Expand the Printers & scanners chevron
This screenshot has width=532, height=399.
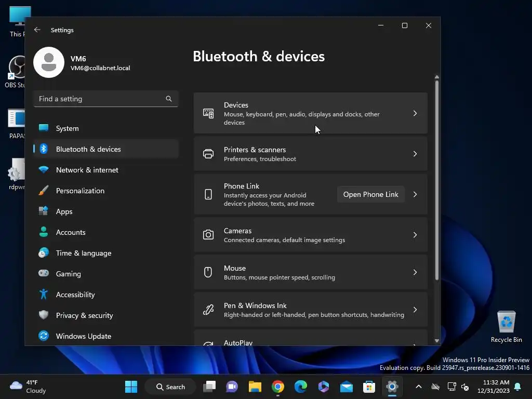tap(415, 154)
